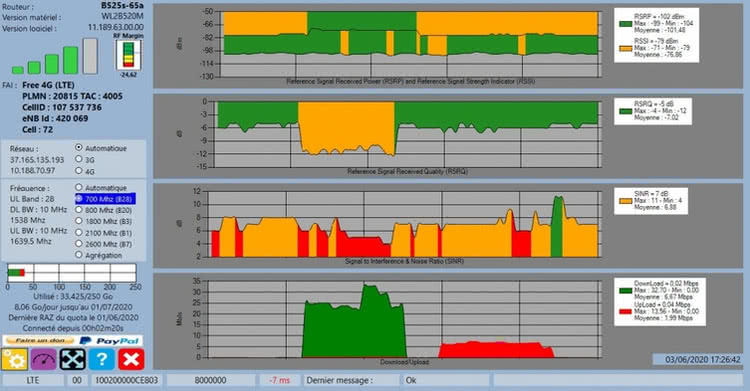Click the PayPal Faire un don button
Viewport: 750px width, 391px height.
click(x=73, y=341)
